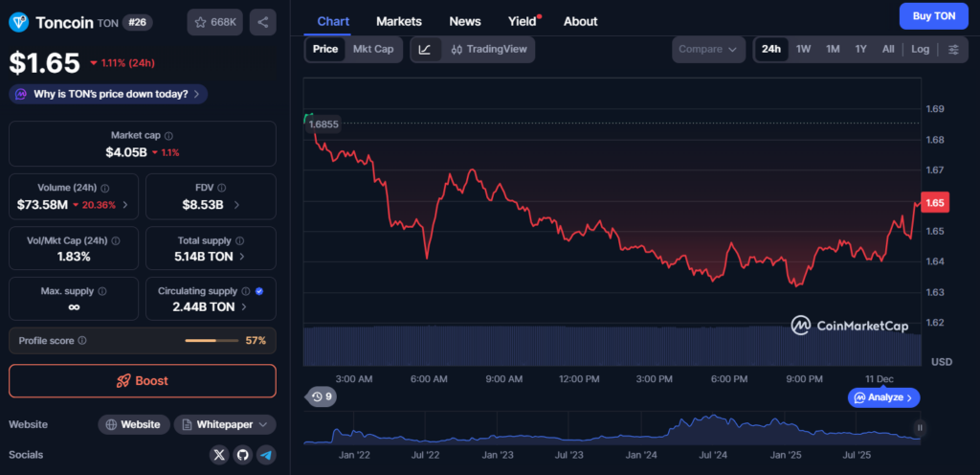This screenshot has height=475, width=980.
Task: Click info icon beside Vol/Mkt Cap (24h)
Action: click(115, 240)
